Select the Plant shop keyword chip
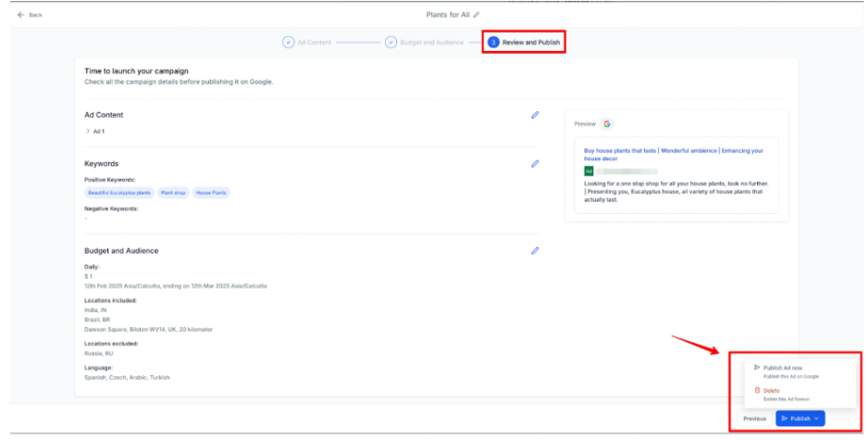 click(x=173, y=193)
